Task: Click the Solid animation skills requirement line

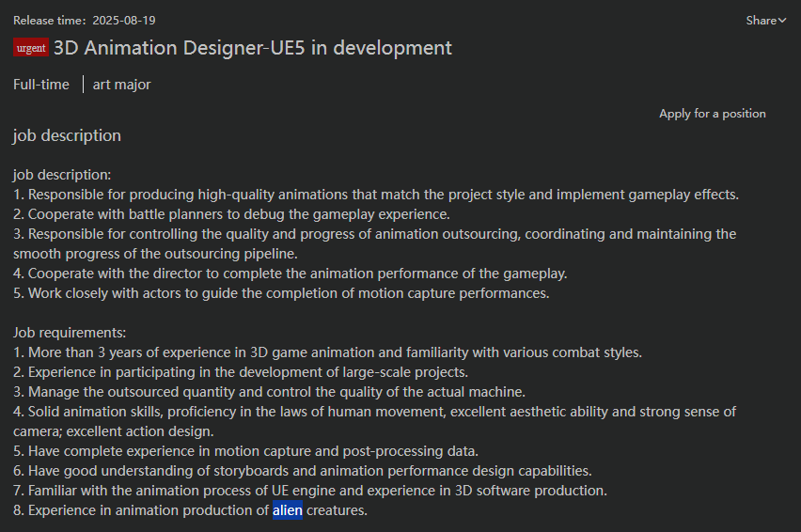Action: tap(375, 421)
